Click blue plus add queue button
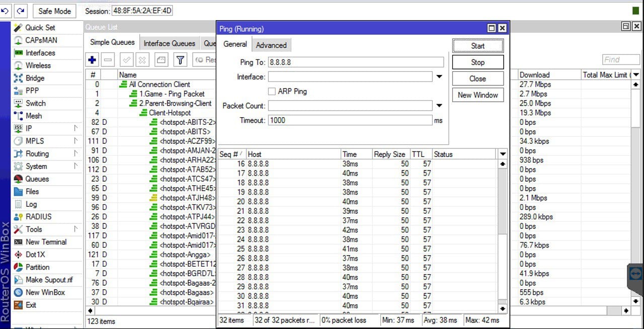Viewport: 644px width, 329px height. [92, 60]
